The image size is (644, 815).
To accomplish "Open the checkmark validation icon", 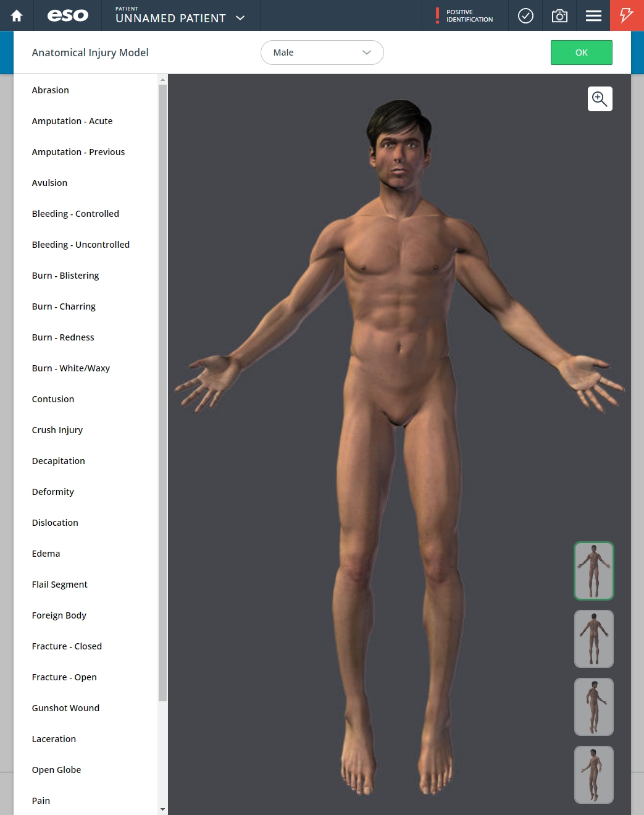I will tap(525, 15).
